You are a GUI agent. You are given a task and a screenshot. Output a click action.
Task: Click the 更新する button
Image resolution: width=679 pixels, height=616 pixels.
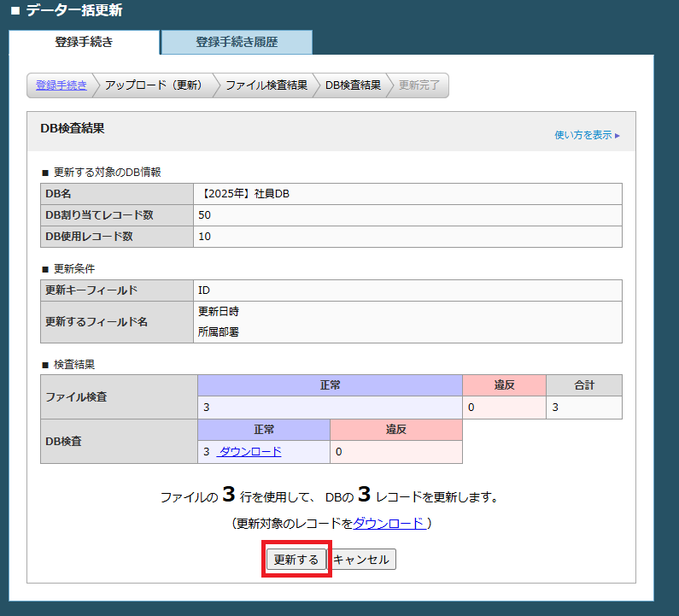296,560
